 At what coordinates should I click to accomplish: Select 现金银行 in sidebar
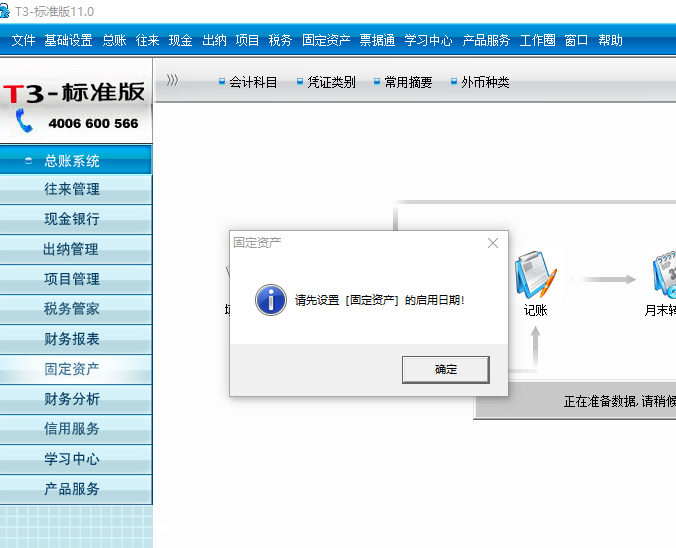tap(76, 219)
